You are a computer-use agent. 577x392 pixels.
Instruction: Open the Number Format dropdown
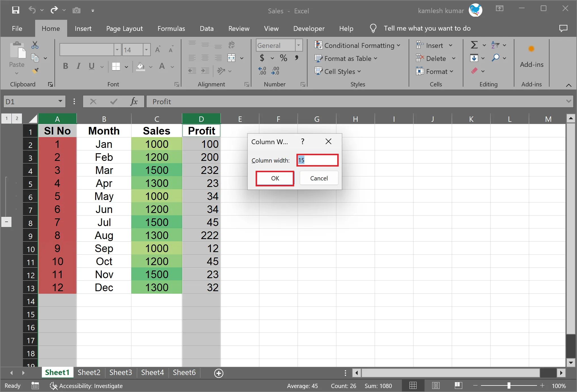tap(298, 45)
